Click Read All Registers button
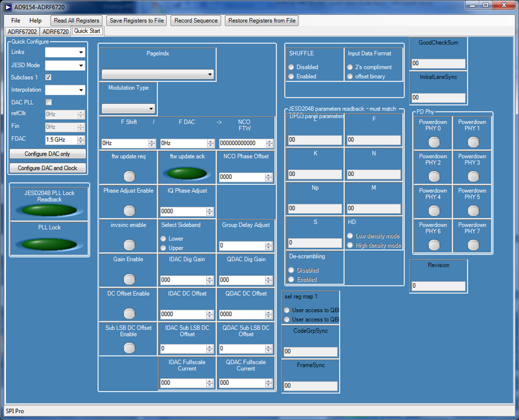The image size is (519, 420). pyautogui.click(x=77, y=21)
